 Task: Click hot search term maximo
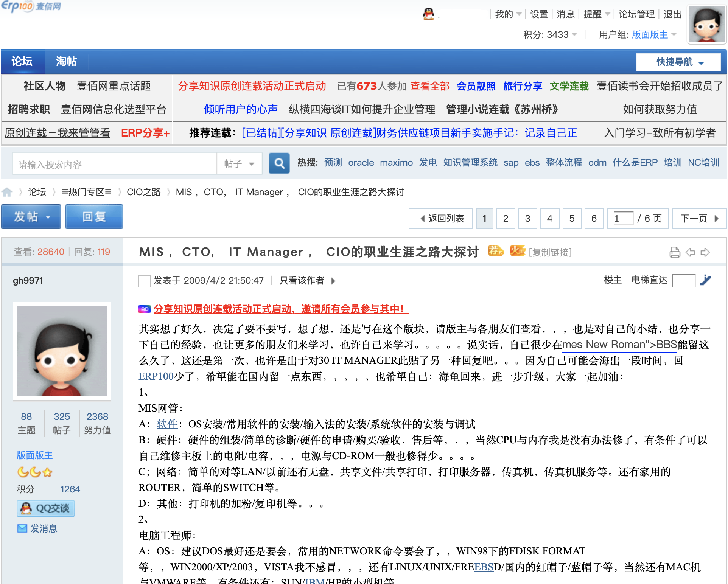[x=396, y=163]
